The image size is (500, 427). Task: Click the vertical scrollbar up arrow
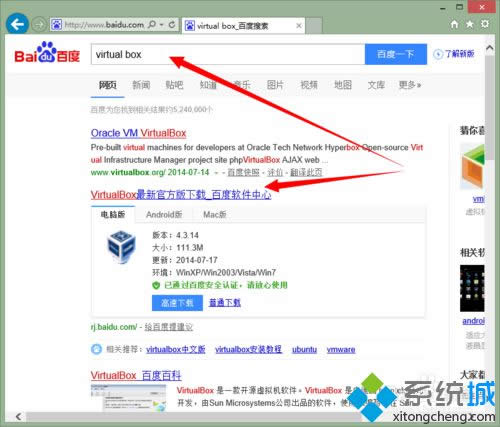tap(490, 48)
